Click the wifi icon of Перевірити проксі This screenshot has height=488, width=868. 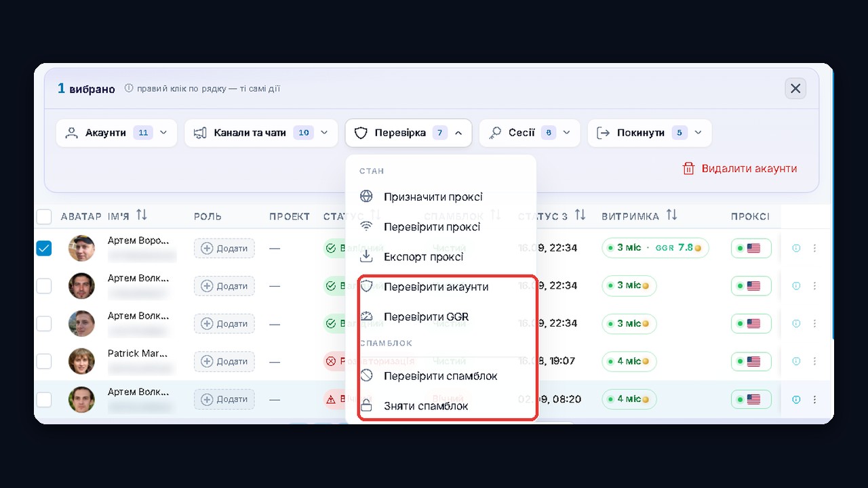pos(366,226)
